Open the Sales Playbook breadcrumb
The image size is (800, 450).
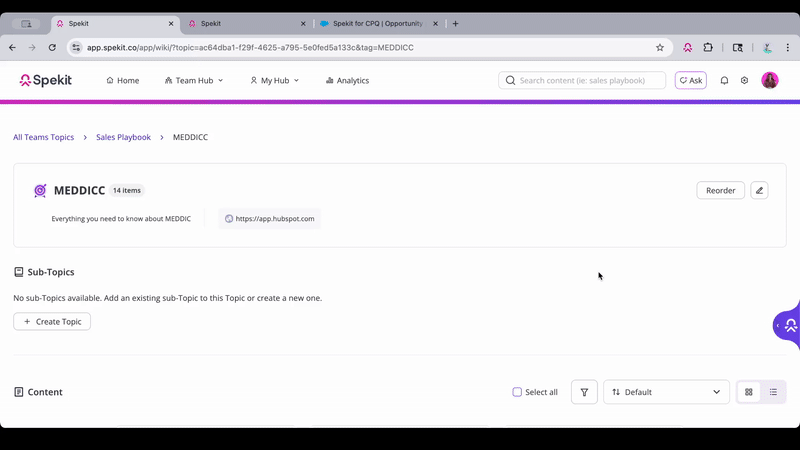(x=123, y=137)
